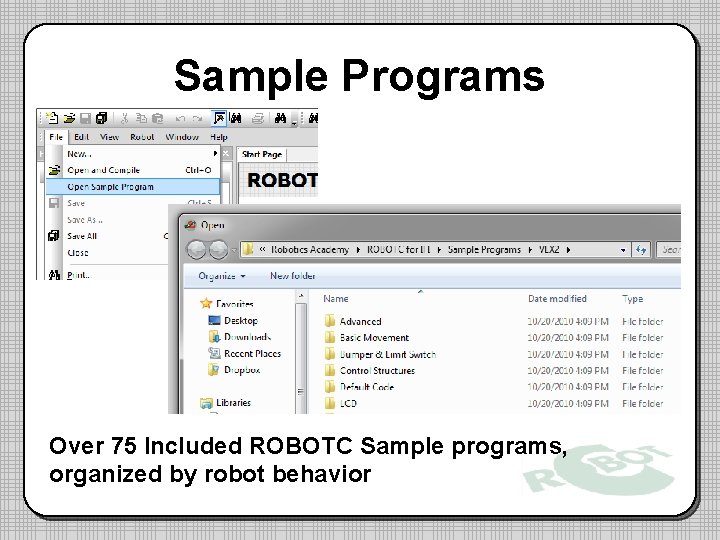Click the folder icon beside Advanced
This screenshot has width=720, height=540.
coord(330,321)
